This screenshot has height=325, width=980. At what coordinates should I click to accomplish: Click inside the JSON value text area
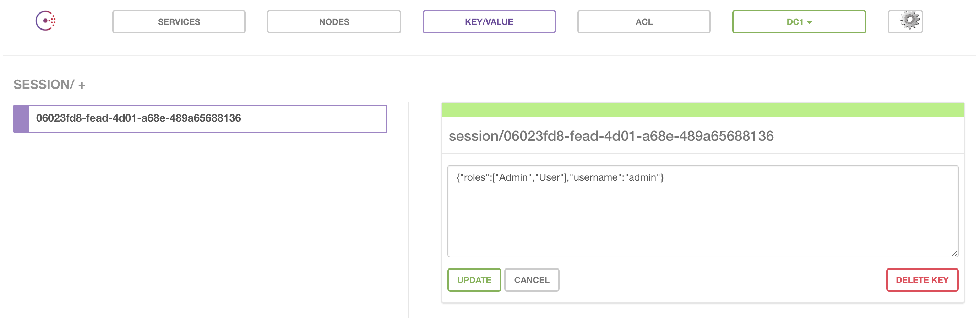coord(703,211)
